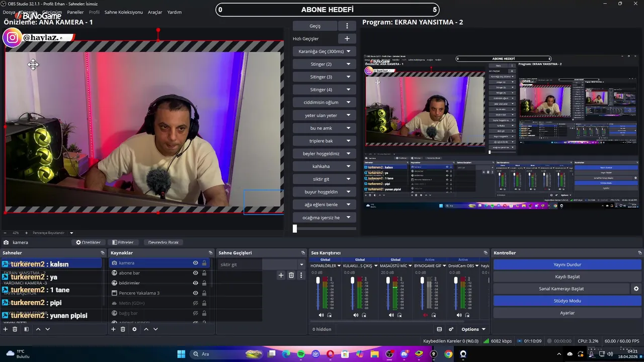Toggle audio mixer layout icon
This screenshot has height=362, width=644.
click(x=439, y=329)
